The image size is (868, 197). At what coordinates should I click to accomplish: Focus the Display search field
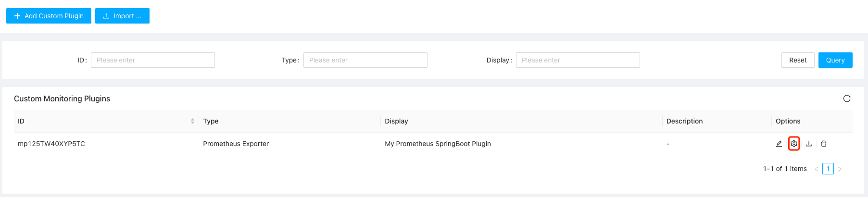point(578,60)
